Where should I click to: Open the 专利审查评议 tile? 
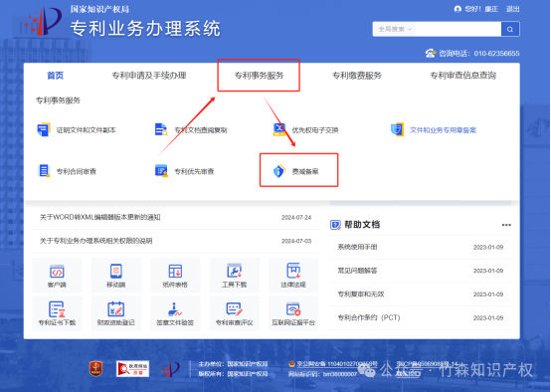click(235, 313)
